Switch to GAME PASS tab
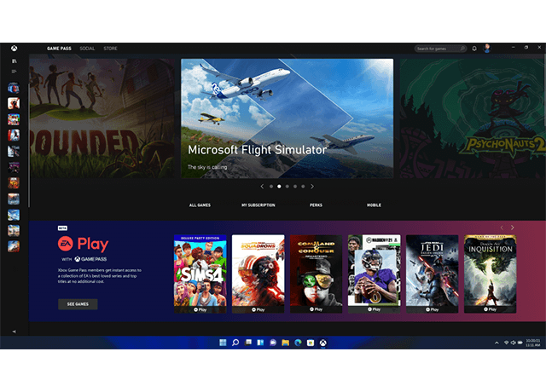The width and height of the screenshot is (546, 392). pyautogui.click(x=59, y=49)
